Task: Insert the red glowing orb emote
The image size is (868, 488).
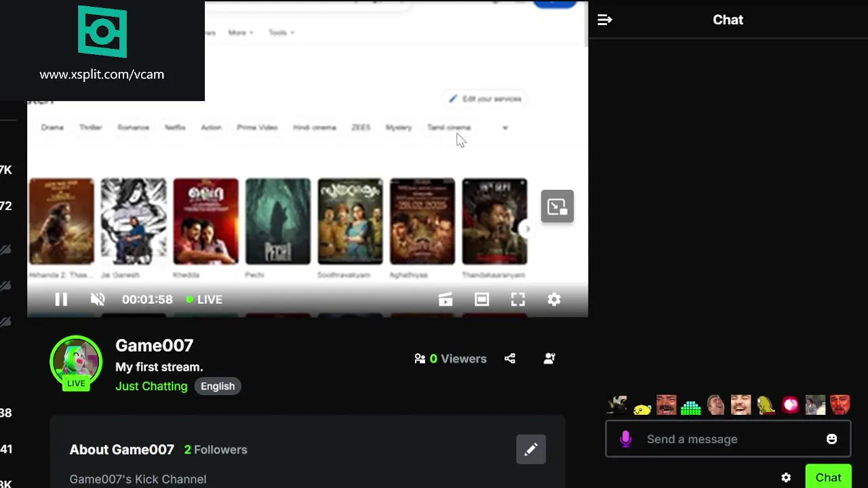Action: pyautogui.click(x=791, y=405)
